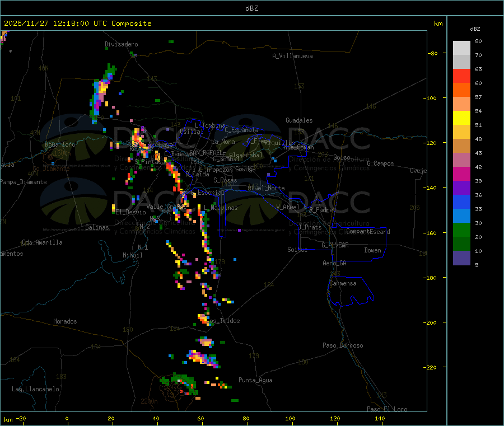Click the slate violet 5-10 dBZ swatch

(461, 258)
